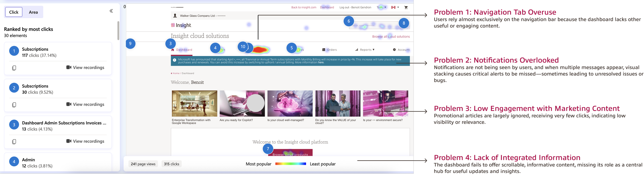Click the "Welcome, Benoit" greeting
644x176 pixels.
[187, 82]
